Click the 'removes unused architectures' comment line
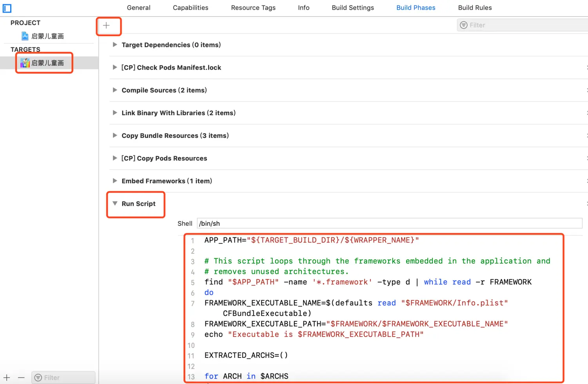The height and width of the screenshot is (384, 588). (x=276, y=272)
